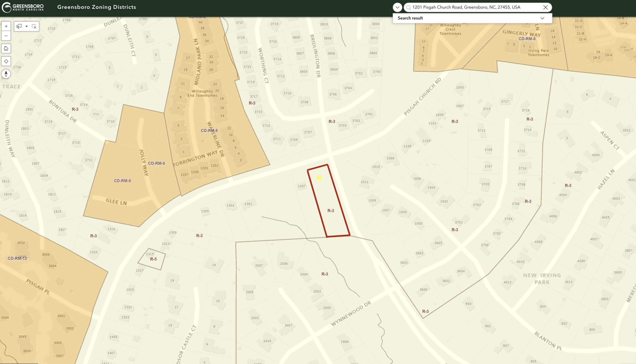Select the Search result header entry
This screenshot has height=364, width=636.
410,18
